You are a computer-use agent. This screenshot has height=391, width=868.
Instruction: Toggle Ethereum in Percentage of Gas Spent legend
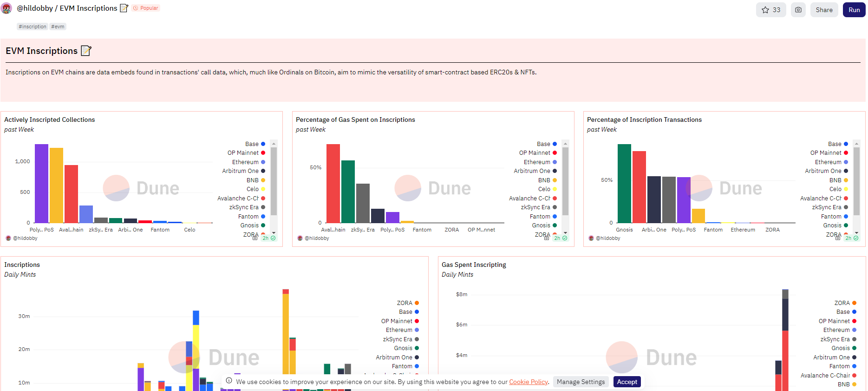pos(540,162)
